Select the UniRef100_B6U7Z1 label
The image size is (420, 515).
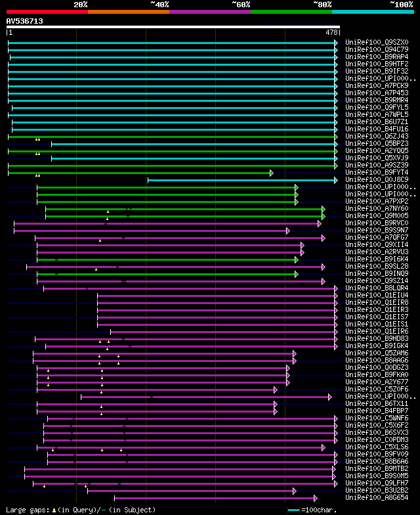click(x=377, y=122)
